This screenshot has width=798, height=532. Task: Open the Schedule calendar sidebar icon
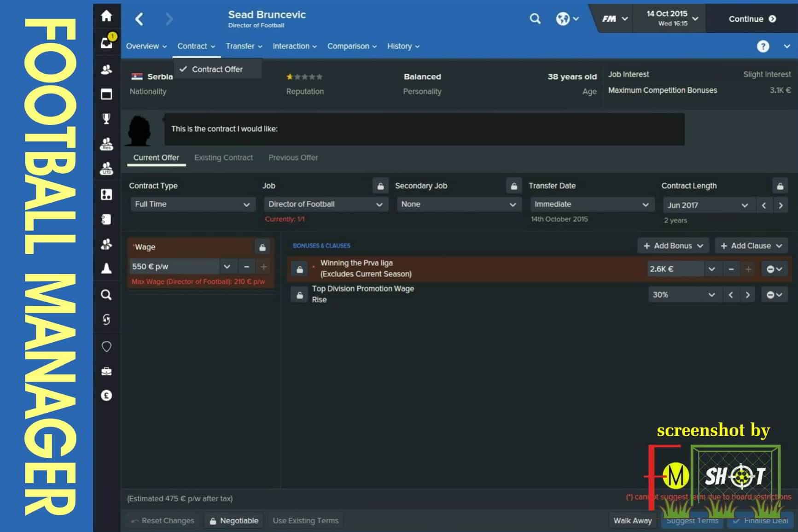click(x=106, y=94)
